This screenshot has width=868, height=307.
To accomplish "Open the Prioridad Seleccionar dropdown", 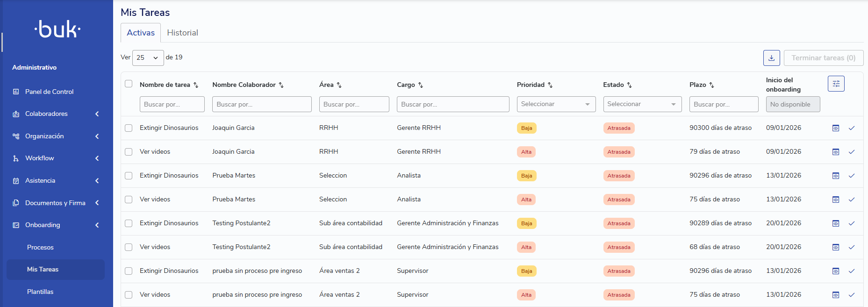I will (556, 104).
